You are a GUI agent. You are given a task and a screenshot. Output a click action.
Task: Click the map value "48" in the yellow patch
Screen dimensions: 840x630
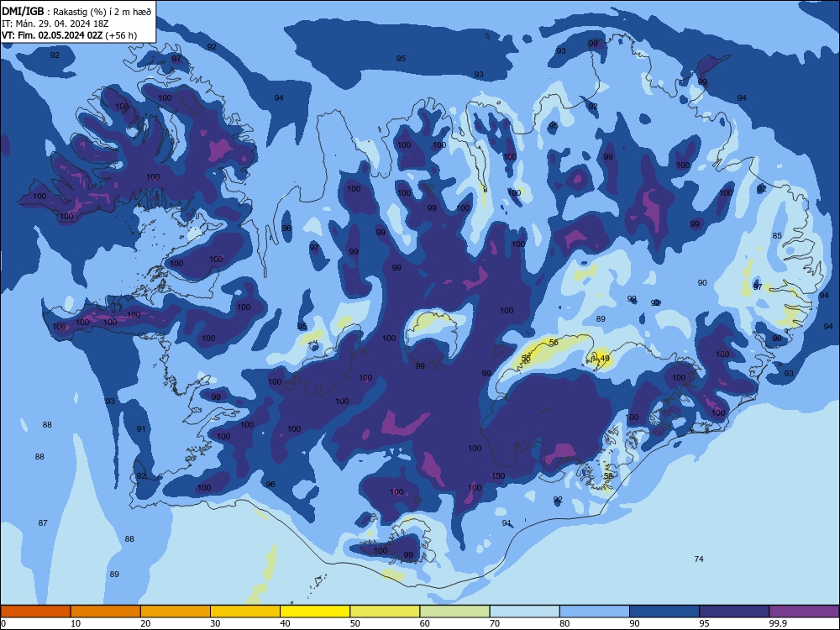(605, 359)
